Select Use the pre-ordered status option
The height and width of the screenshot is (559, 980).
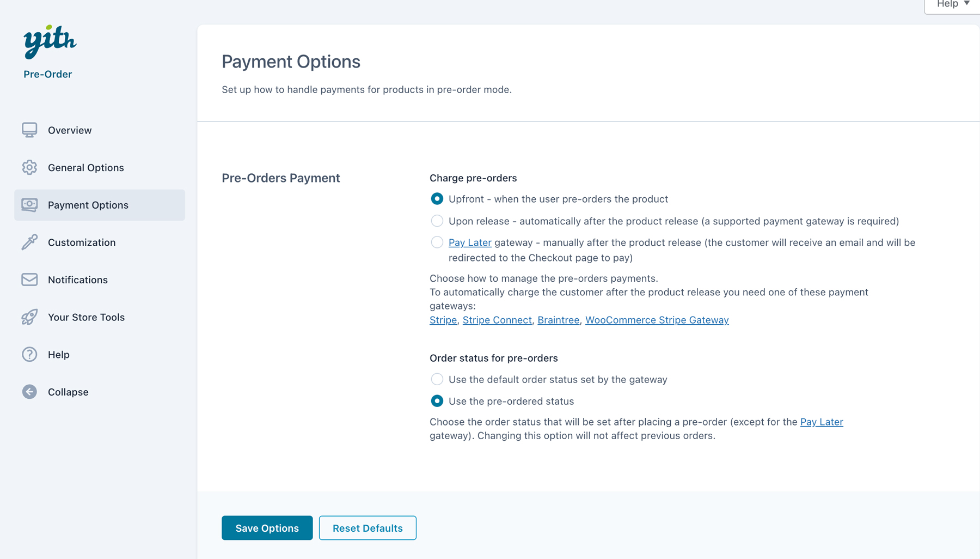(437, 401)
